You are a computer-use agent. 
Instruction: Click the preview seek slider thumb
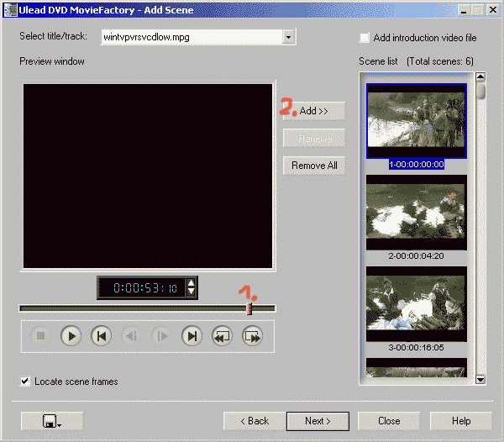point(249,308)
